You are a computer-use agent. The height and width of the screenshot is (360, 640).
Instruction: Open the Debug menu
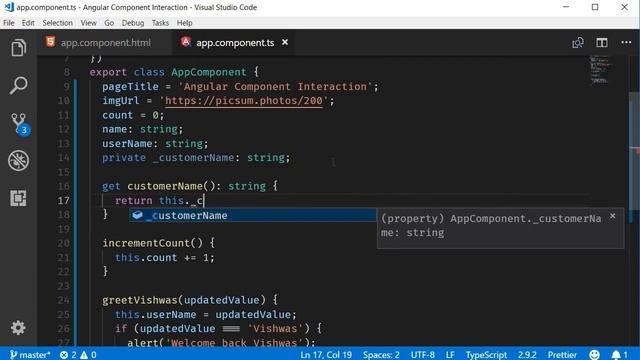tap(133, 23)
